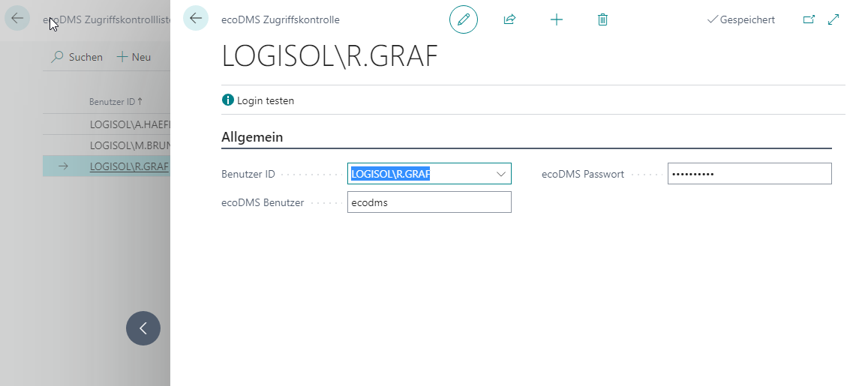Screen dimensions: 868x386
Task: Click the LOGISOL\R.GRAF card title
Action: (x=330, y=56)
